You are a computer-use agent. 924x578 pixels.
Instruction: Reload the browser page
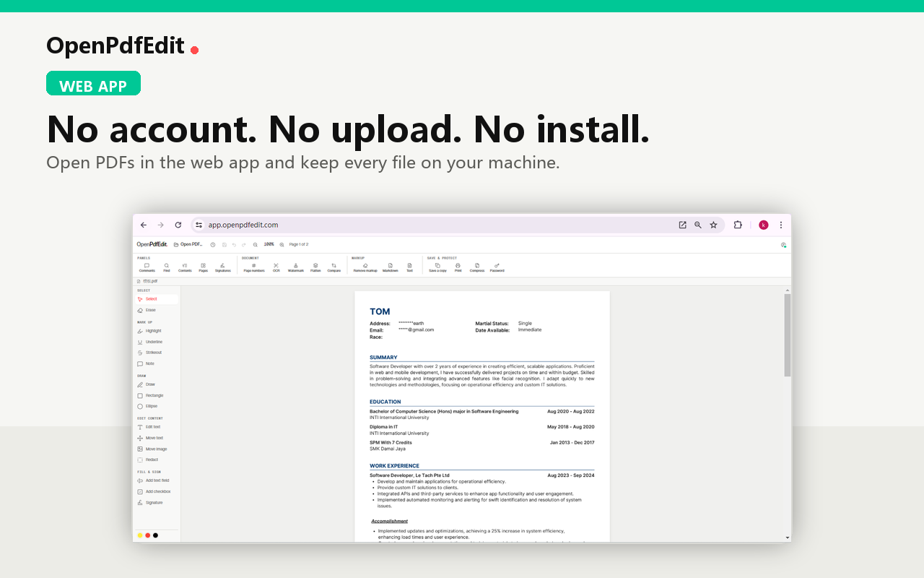pyautogui.click(x=178, y=225)
